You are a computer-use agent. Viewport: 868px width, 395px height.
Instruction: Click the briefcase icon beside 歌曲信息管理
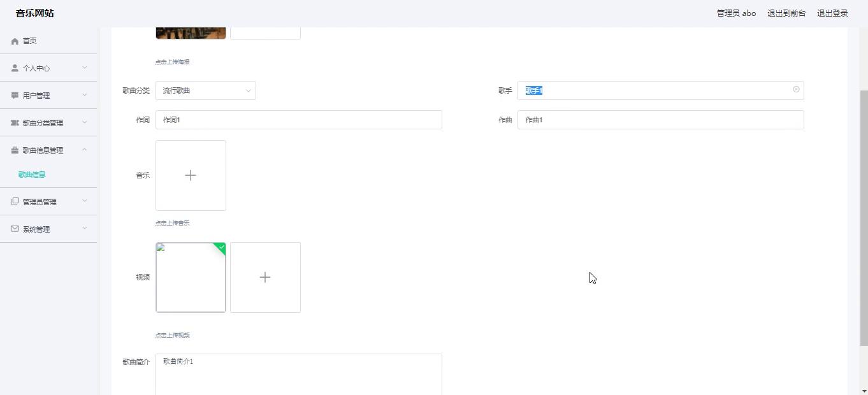[15, 150]
